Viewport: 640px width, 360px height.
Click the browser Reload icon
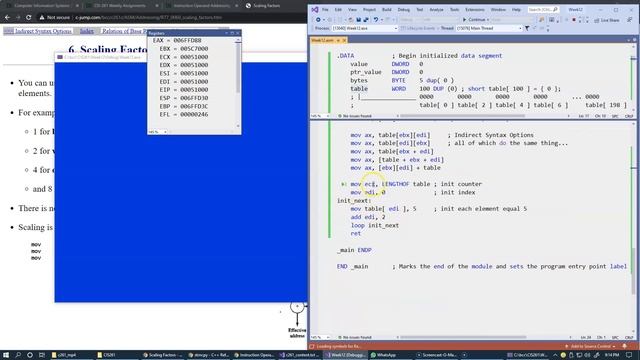point(29,18)
